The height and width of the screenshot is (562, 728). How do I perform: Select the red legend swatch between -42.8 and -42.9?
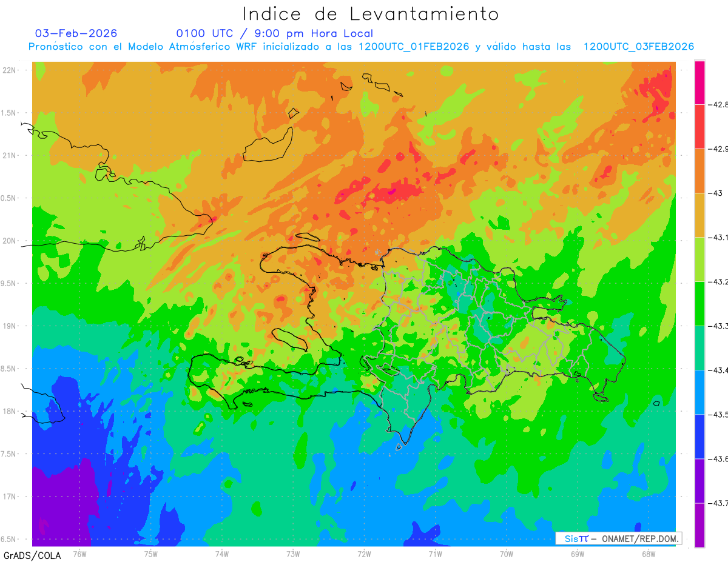click(699, 126)
